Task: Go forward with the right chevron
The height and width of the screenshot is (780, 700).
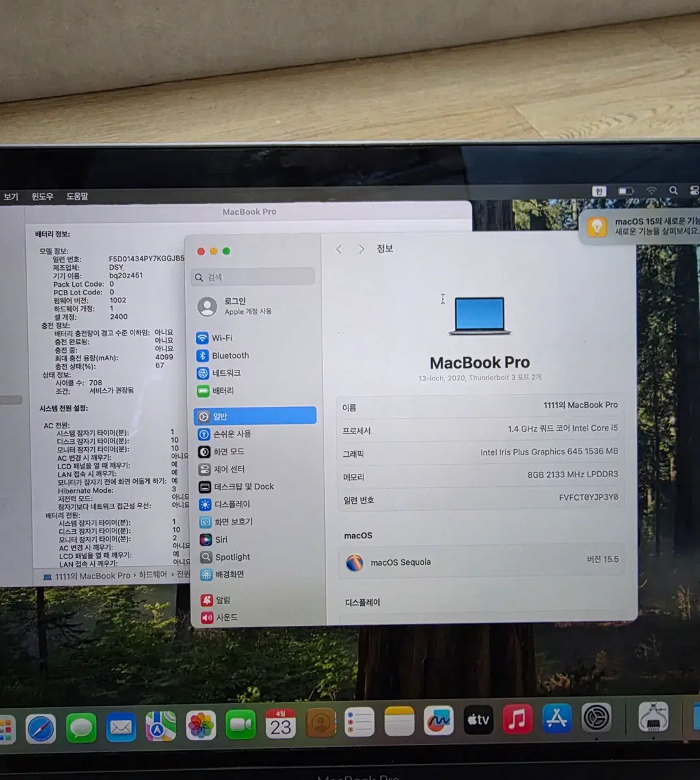Action: (x=361, y=249)
